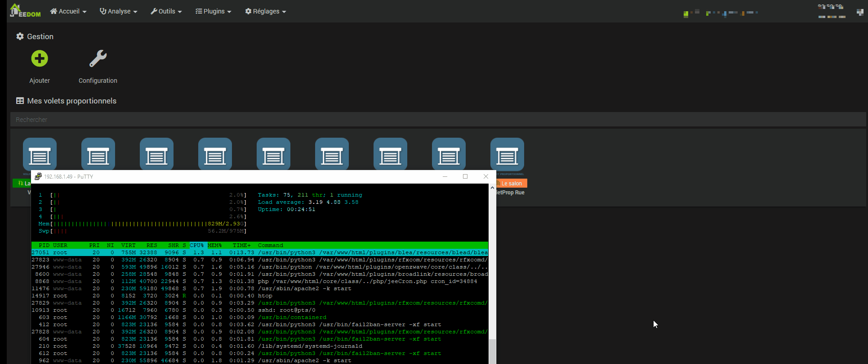The image size is (868, 364).
Task: Click the Swp usage meter bar
Action: click(142, 231)
